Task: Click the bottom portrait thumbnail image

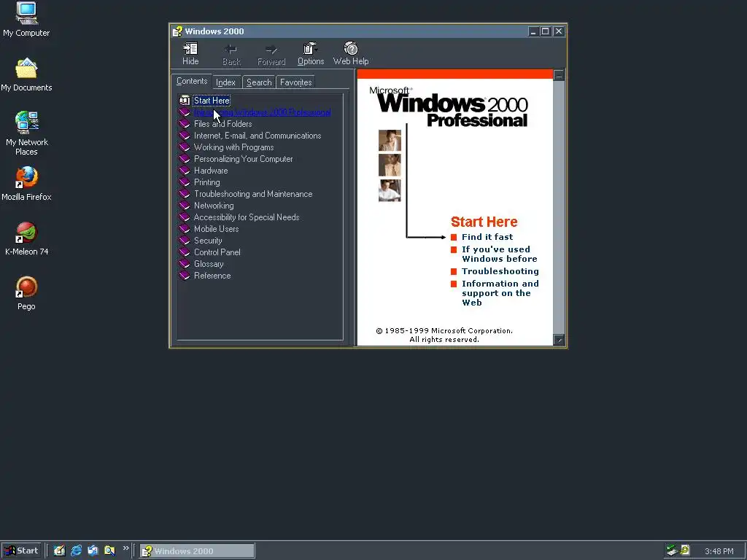Action: pyautogui.click(x=390, y=190)
